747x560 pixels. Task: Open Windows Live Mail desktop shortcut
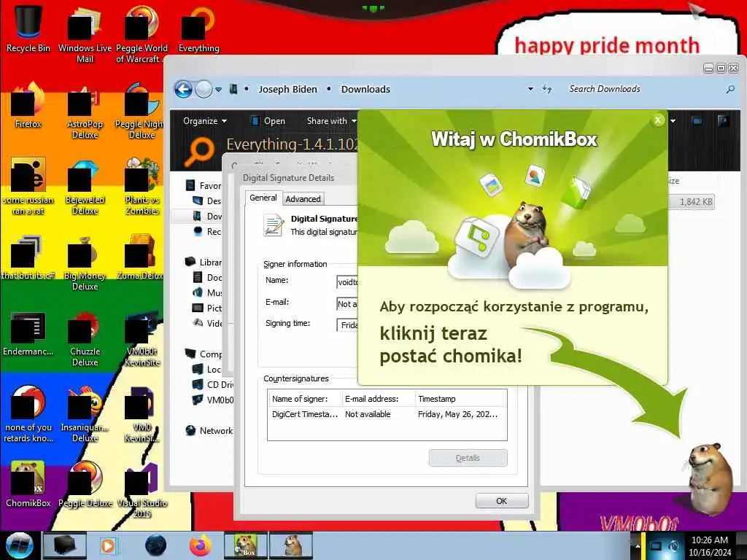(x=85, y=34)
